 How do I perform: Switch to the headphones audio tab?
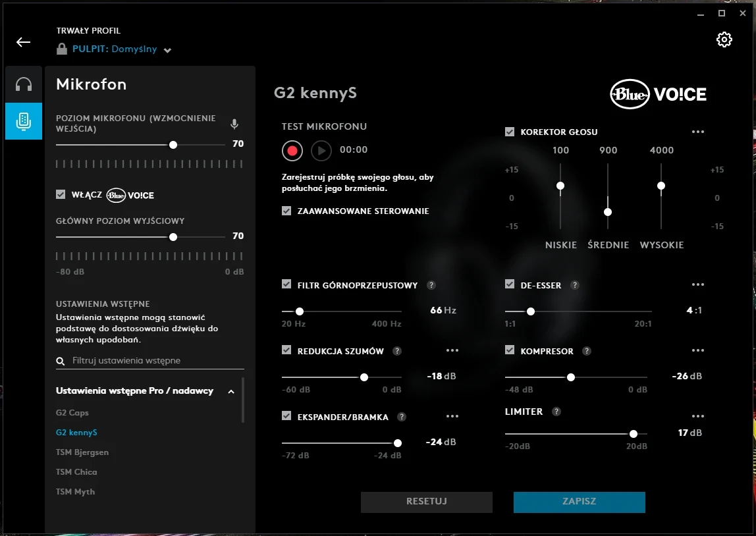coord(24,84)
